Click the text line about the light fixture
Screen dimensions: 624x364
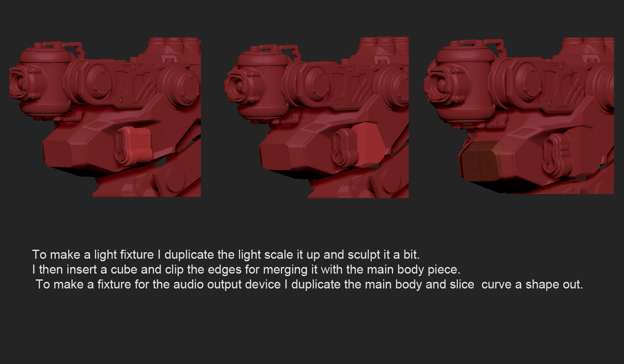tap(226, 255)
